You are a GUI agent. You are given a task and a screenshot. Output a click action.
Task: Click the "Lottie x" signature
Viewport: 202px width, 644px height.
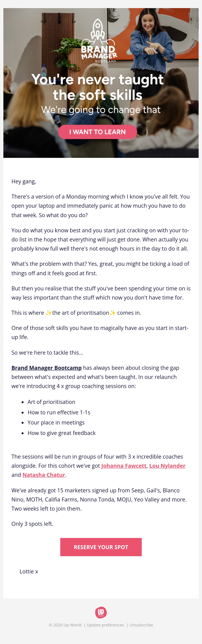[x=29, y=571]
